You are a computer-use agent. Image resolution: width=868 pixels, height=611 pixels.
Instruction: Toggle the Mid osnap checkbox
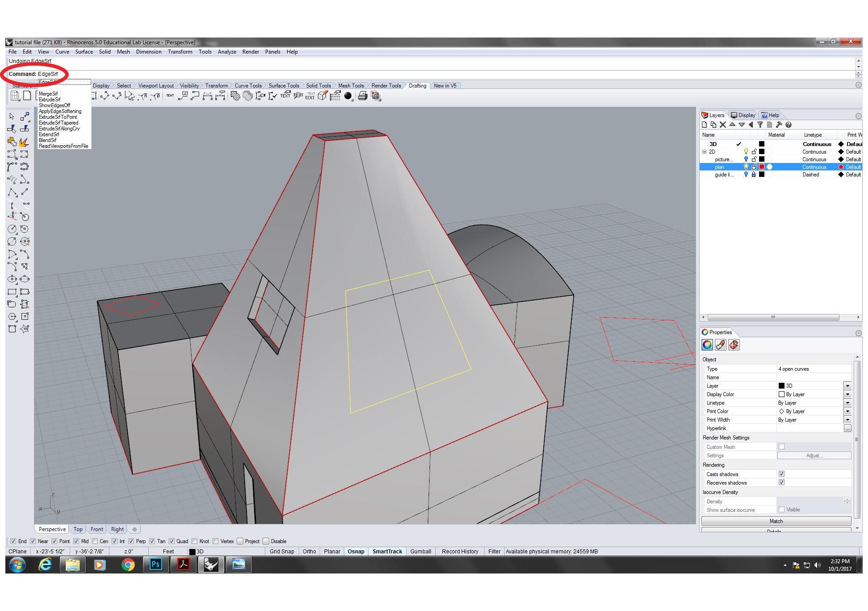coord(76,541)
